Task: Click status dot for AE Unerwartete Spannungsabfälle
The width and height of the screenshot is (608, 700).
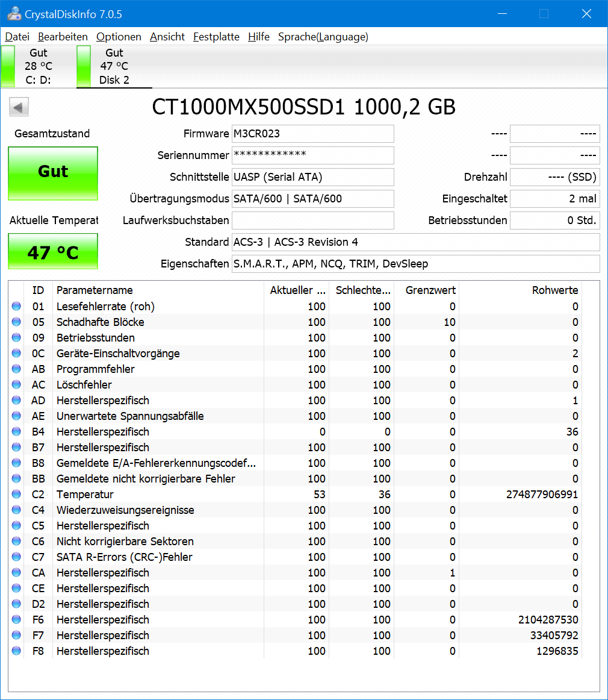Action: pos(16,416)
